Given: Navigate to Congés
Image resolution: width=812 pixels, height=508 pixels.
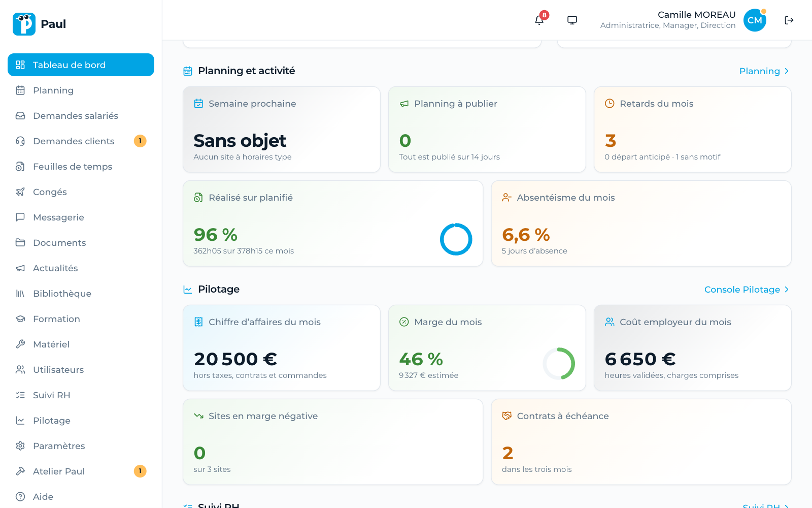Looking at the screenshot, I should pos(81,192).
